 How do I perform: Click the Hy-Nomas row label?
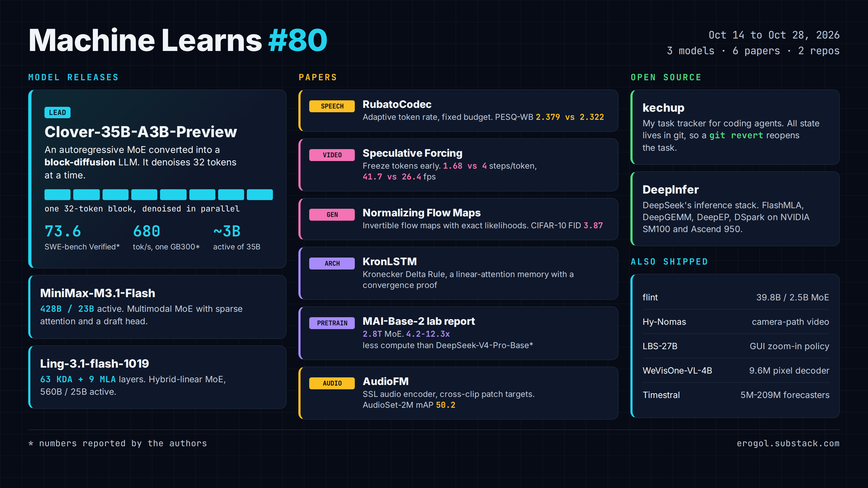(x=664, y=322)
